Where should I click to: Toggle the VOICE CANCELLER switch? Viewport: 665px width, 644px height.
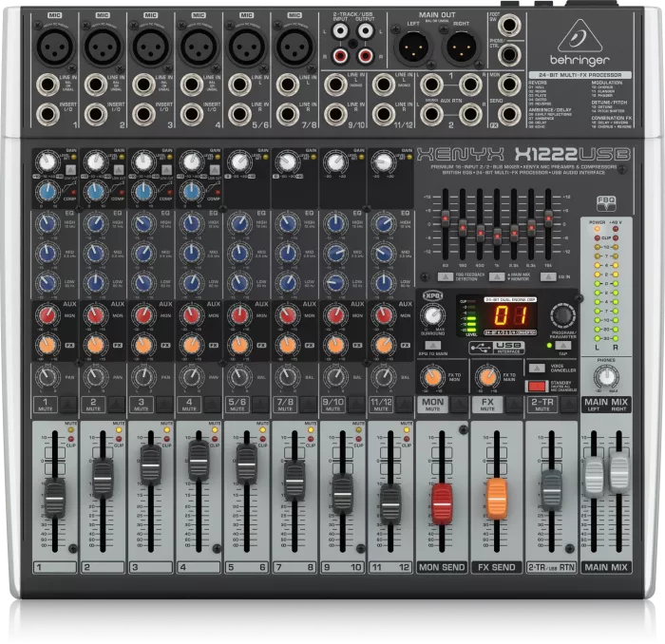[537, 368]
